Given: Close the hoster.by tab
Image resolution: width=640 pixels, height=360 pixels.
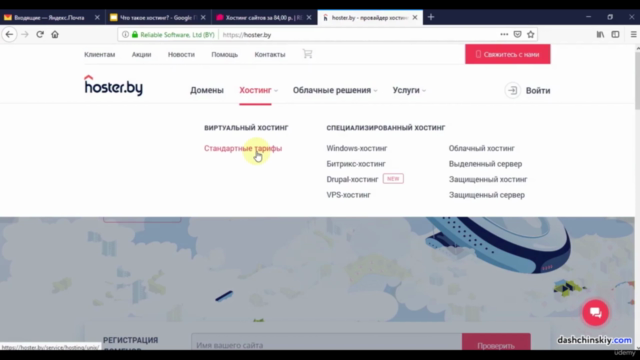Looking at the screenshot, I should click(415, 18).
